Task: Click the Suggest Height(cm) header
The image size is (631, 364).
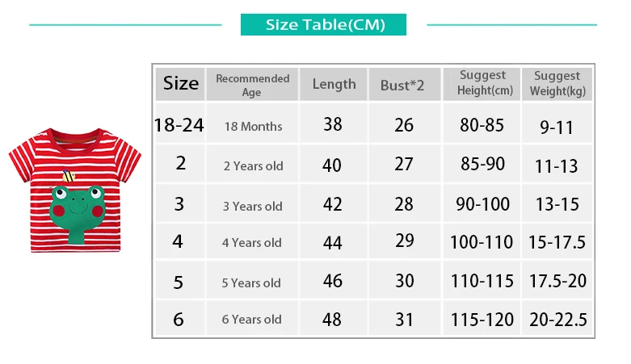Action: 482,84
